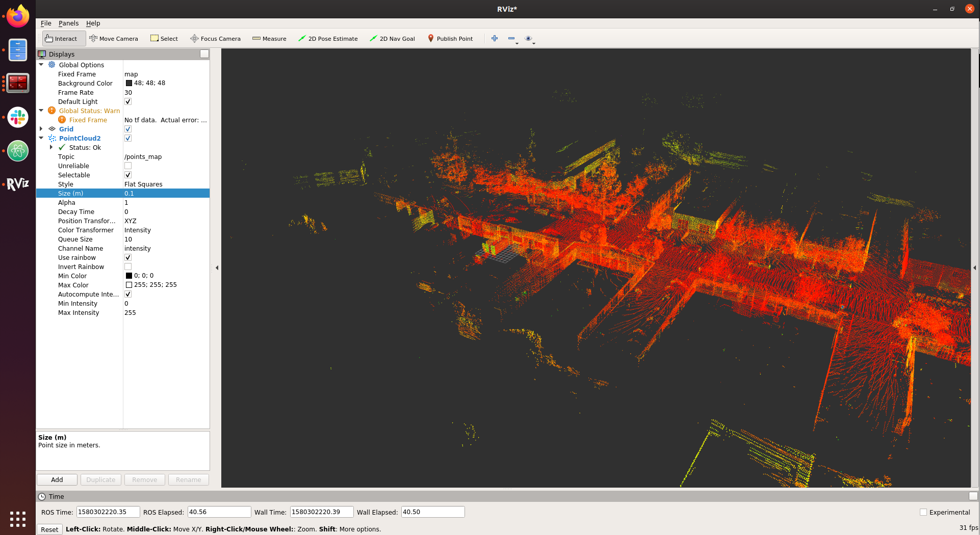Screen dimensions: 980x535
Task: Choose the Measure tool
Action: pyautogui.click(x=269, y=39)
